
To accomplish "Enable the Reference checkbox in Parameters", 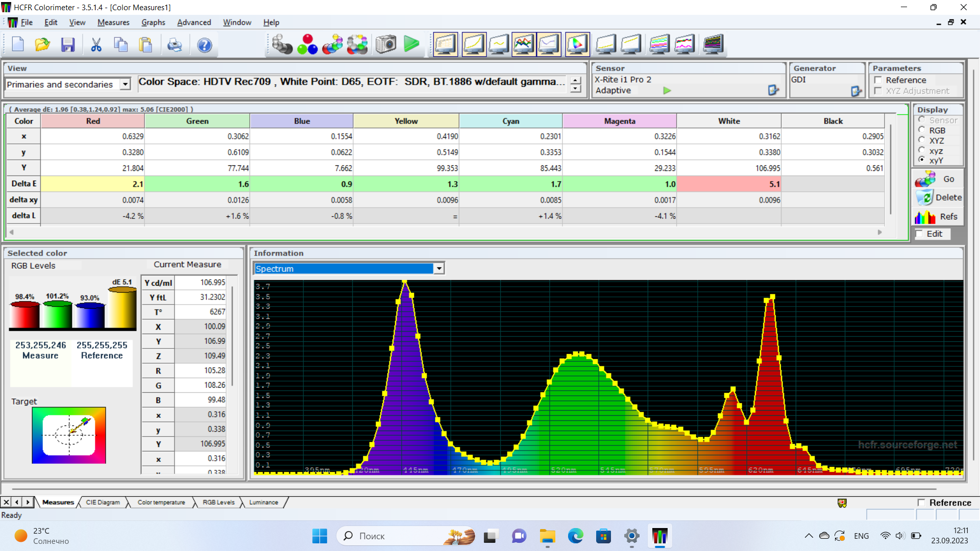I will tap(878, 80).
